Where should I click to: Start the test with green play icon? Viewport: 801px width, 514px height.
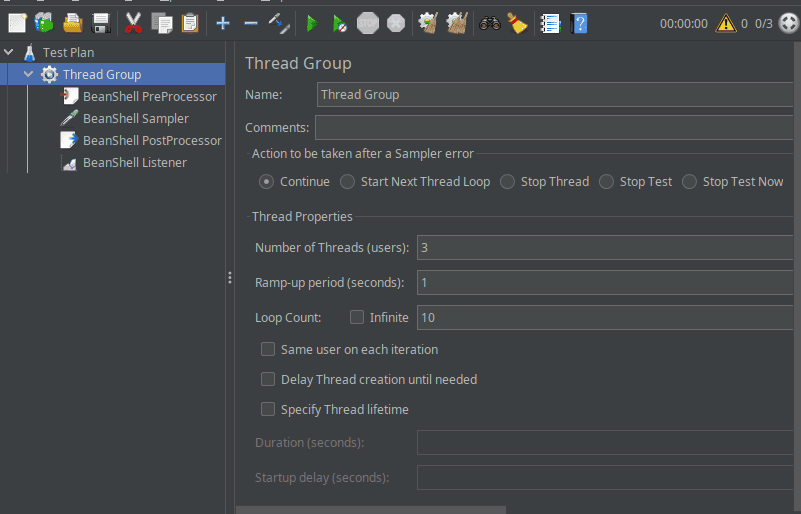point(311,23)
